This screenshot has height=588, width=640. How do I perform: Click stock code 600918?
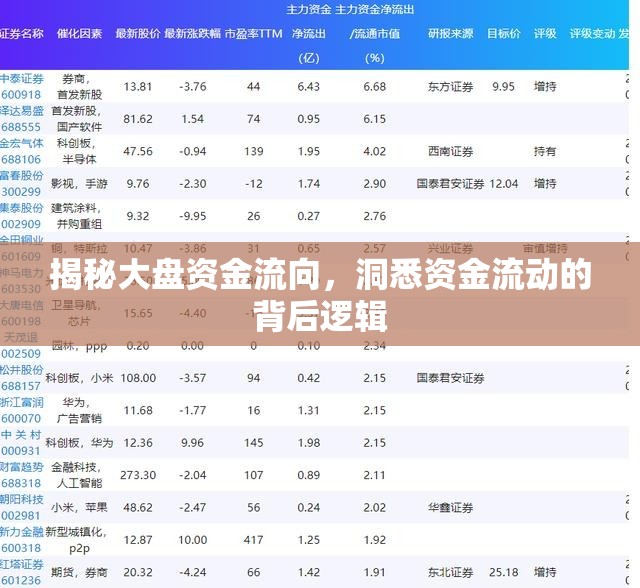point(21,95)
